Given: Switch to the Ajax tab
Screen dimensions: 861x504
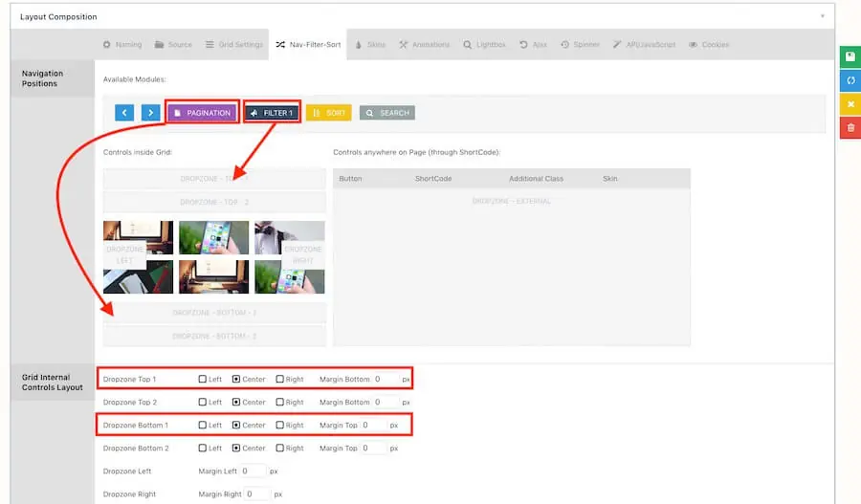Looking at the screenshot, I should tap(533, 44).
